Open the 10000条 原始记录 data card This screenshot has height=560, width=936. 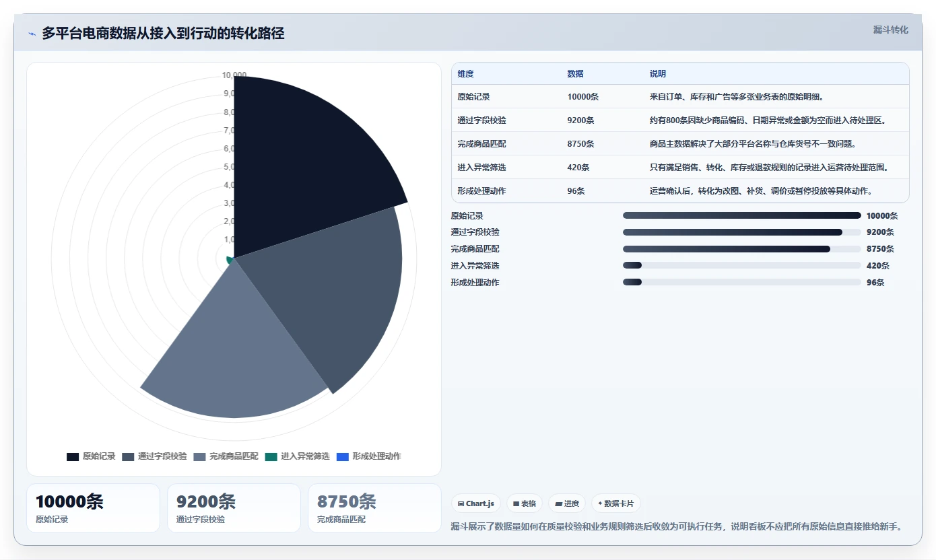tap(93, 508)
